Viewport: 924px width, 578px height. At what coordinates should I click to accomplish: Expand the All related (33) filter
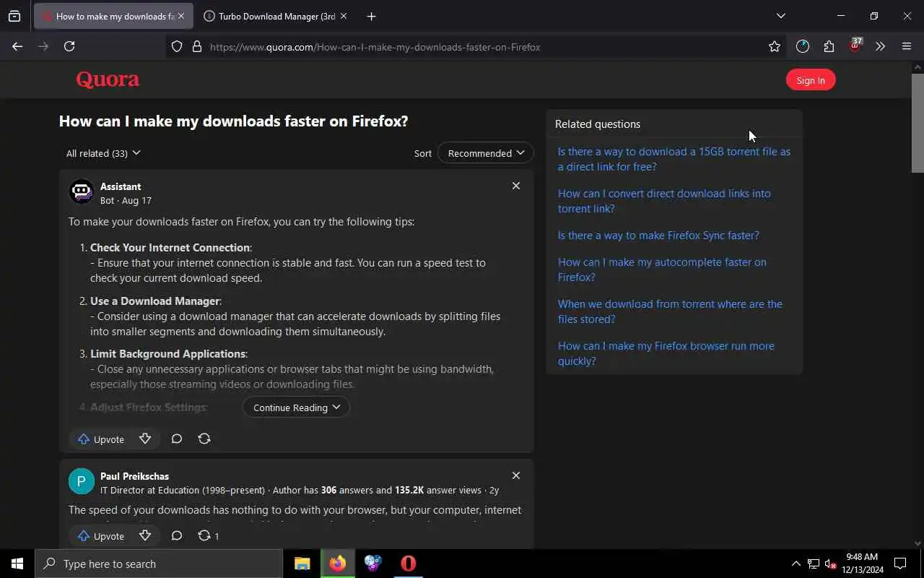[x=103, y=153]
